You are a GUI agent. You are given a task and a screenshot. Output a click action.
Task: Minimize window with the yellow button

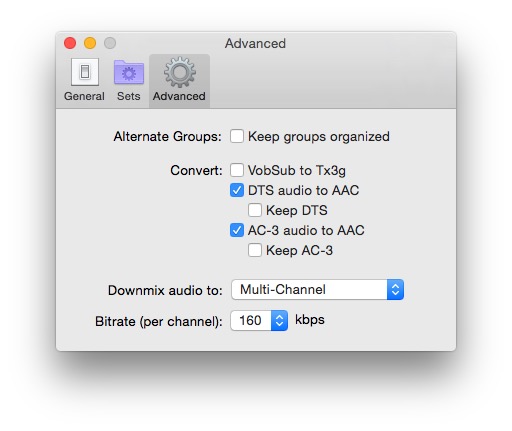[90, 43]
